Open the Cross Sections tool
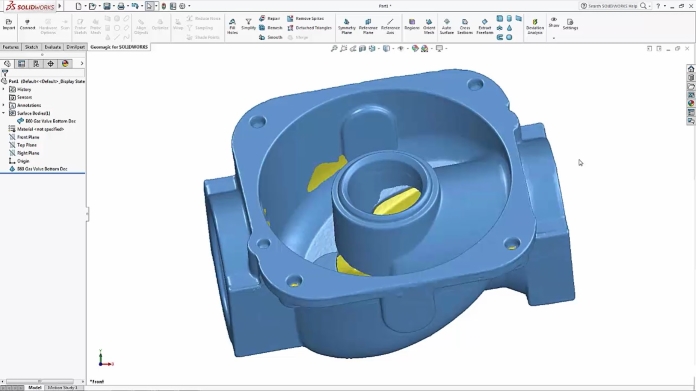696x391 pixels. point(465,27)
